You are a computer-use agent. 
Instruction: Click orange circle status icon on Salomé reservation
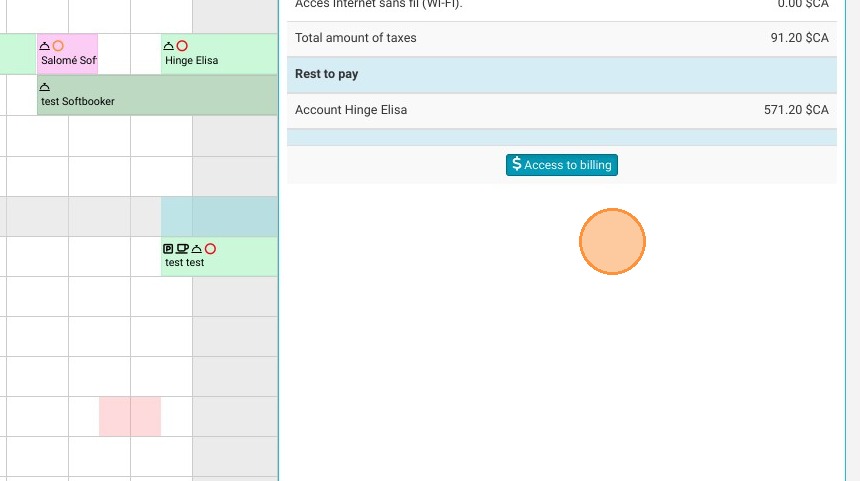click(58, 46)
